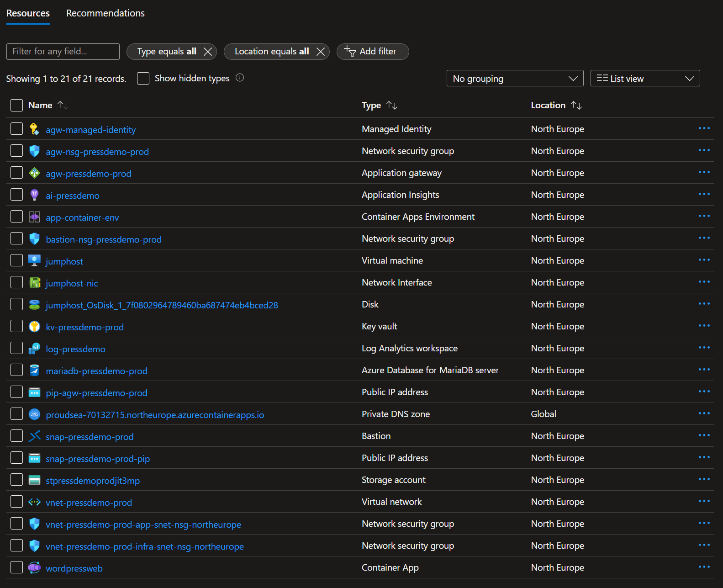Open the stpressdemoprodjit3mp storage link
This screenshot has width=723, height=588.
[x=93, y=481]
